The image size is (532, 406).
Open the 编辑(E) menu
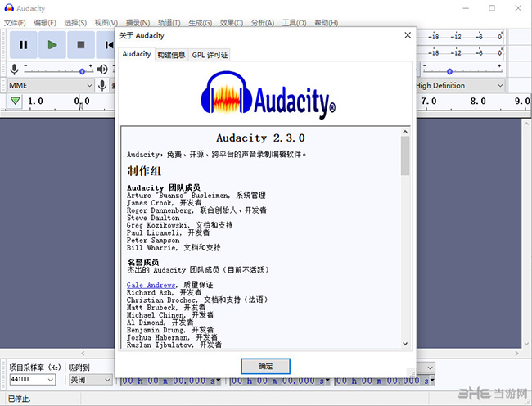click(45, 23)
